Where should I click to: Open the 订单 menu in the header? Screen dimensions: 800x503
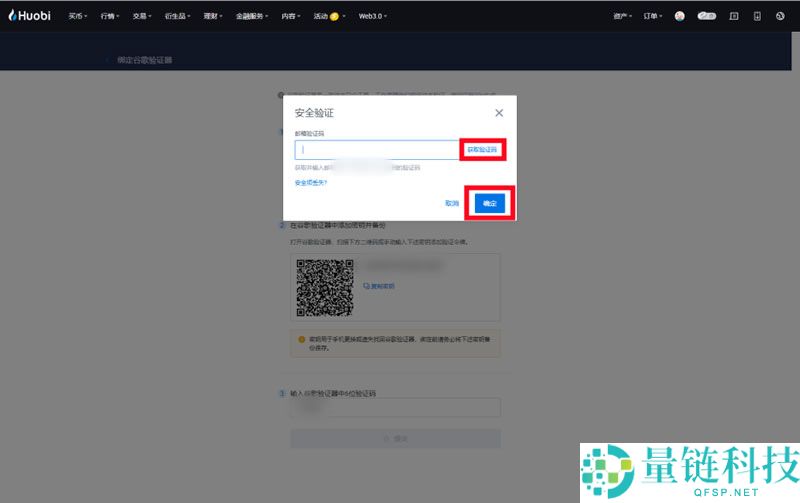click(653, 16)
